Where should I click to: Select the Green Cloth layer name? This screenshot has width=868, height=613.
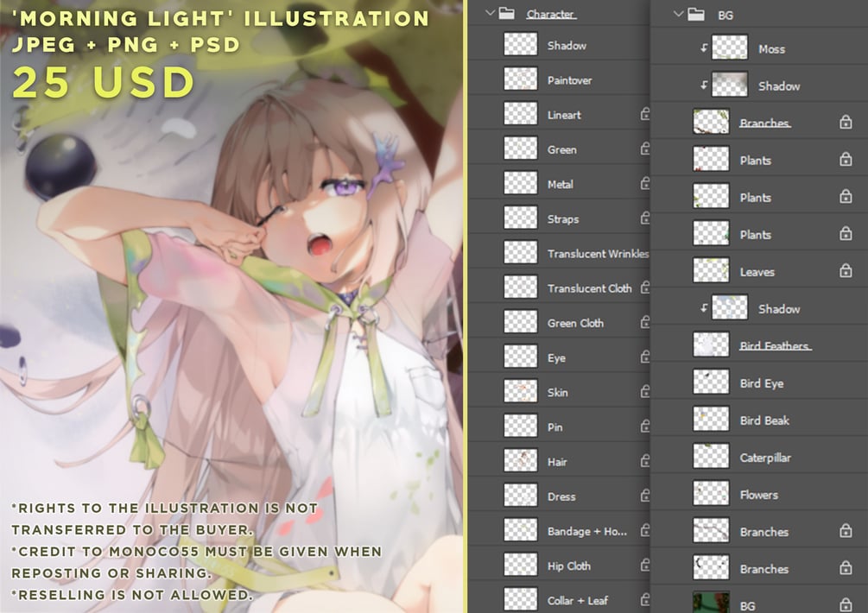tap(575, 323)
